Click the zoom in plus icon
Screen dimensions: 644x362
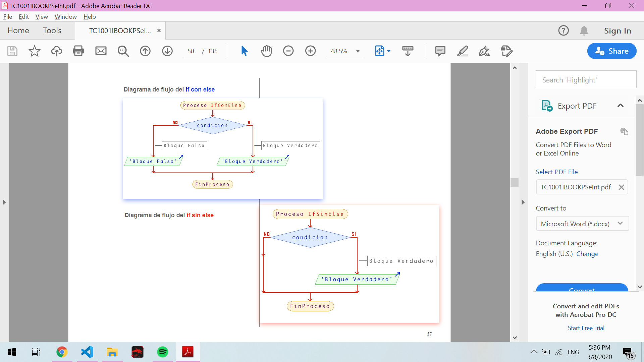coord(311,51)
